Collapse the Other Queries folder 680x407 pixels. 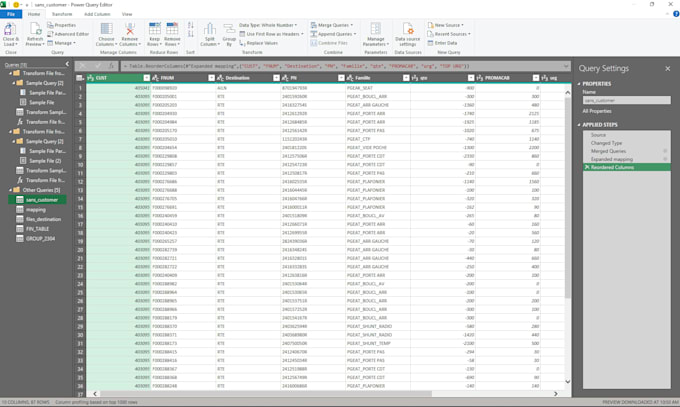10,190
